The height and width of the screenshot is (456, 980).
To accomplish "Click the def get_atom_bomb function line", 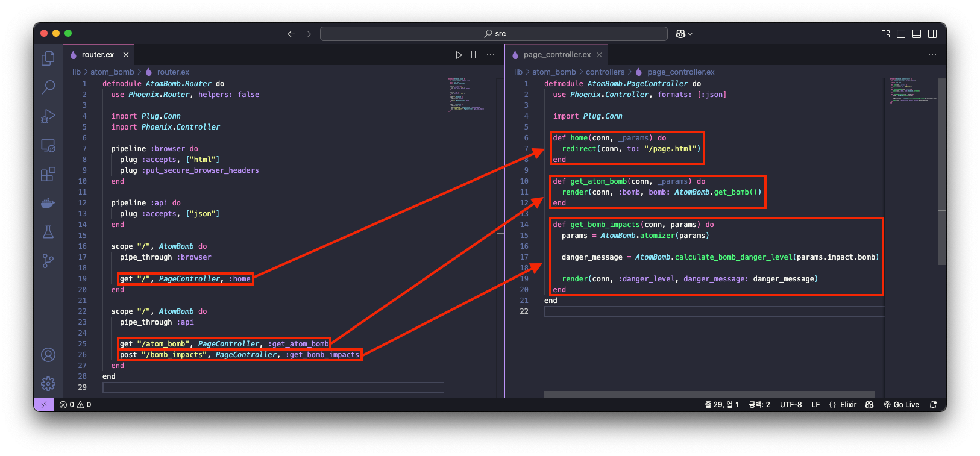I will point(629,181).
